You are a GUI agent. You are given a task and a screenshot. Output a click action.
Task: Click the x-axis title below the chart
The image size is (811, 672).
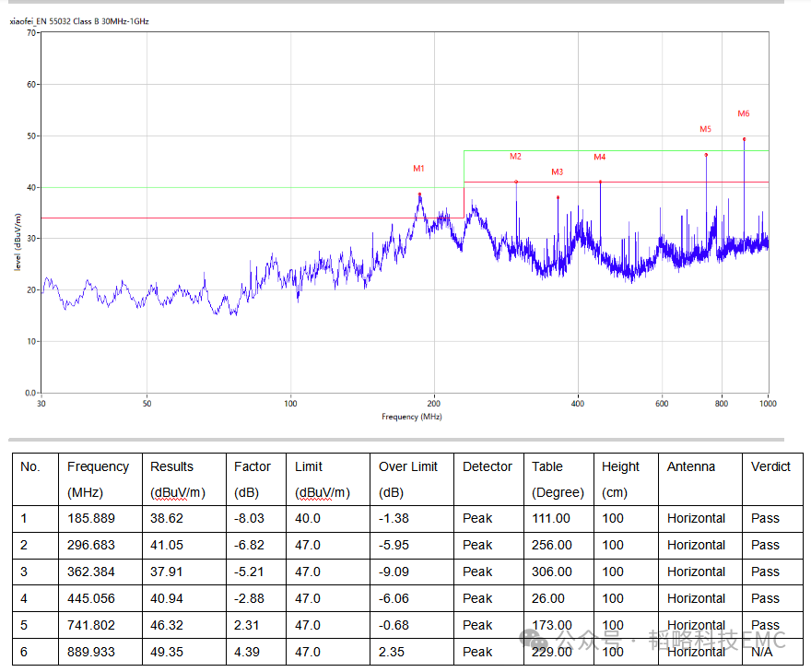411,417
